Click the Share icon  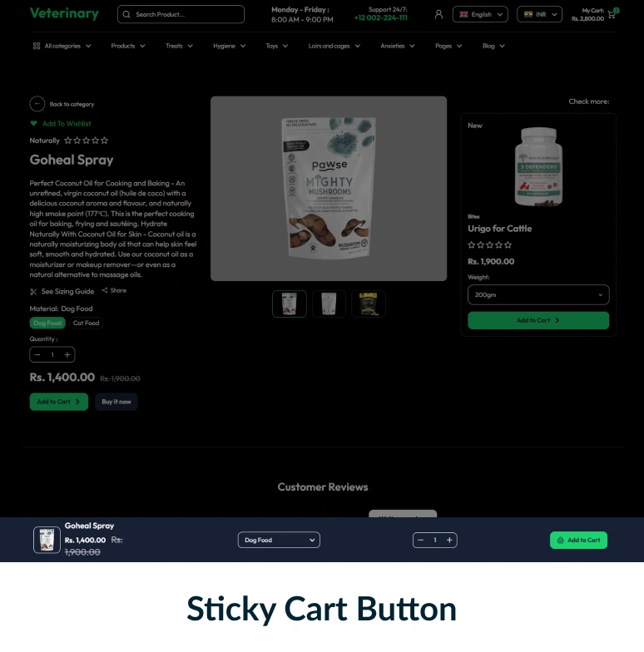[x=105, y=290]
